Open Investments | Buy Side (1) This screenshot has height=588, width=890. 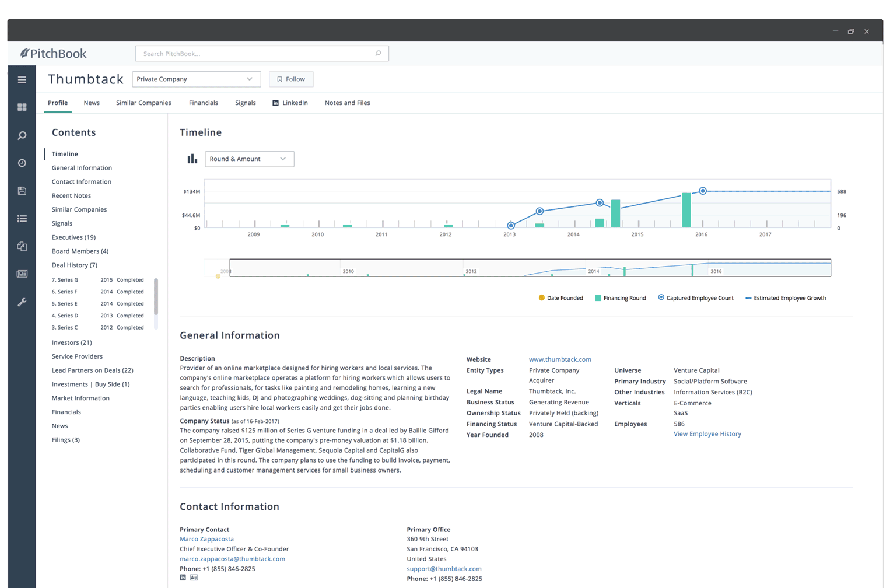(90, 384)
